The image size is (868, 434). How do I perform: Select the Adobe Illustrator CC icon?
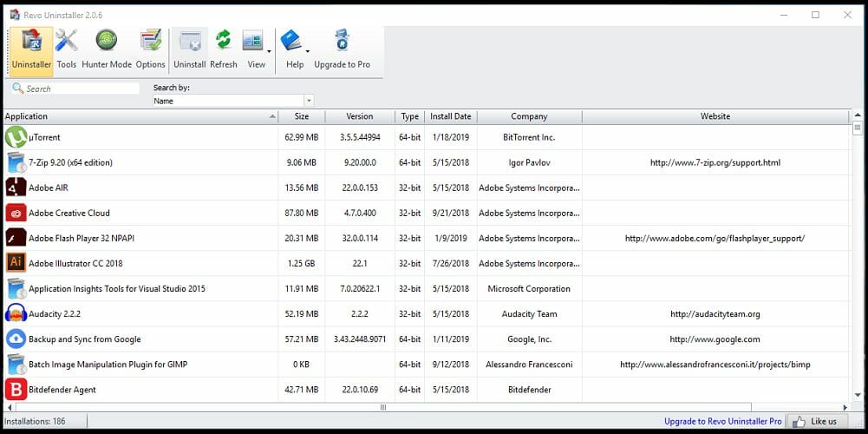pos(16,263)
